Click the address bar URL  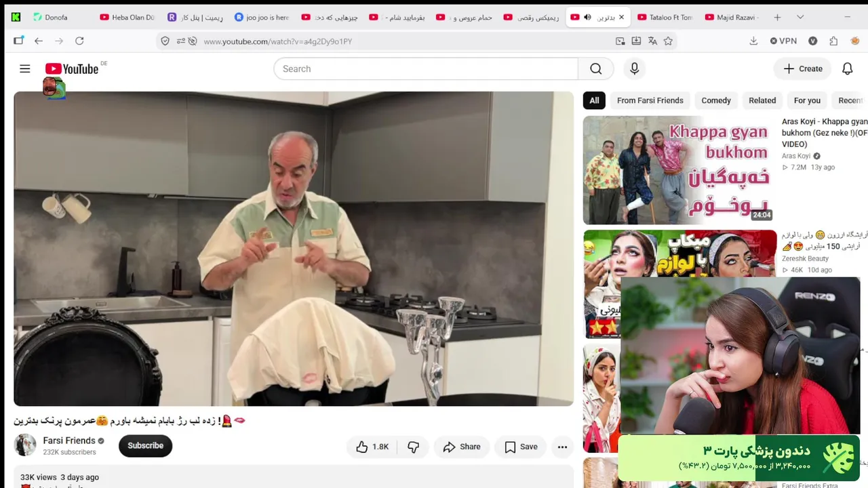[x=278, y=41]
